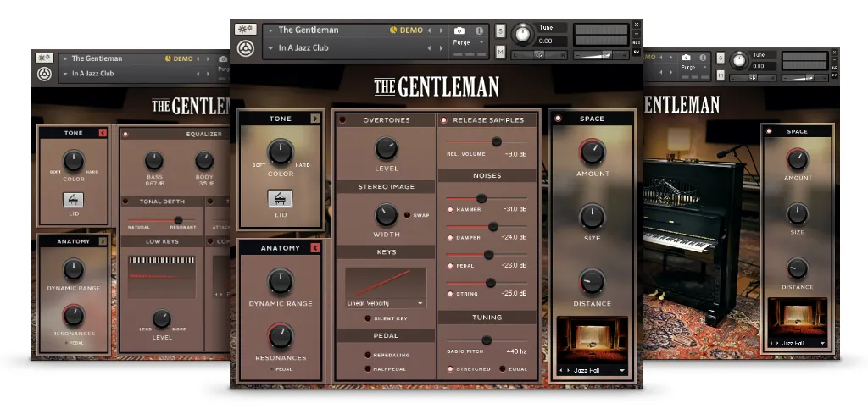Click camera icon in right window header

[x=687, y=58]
